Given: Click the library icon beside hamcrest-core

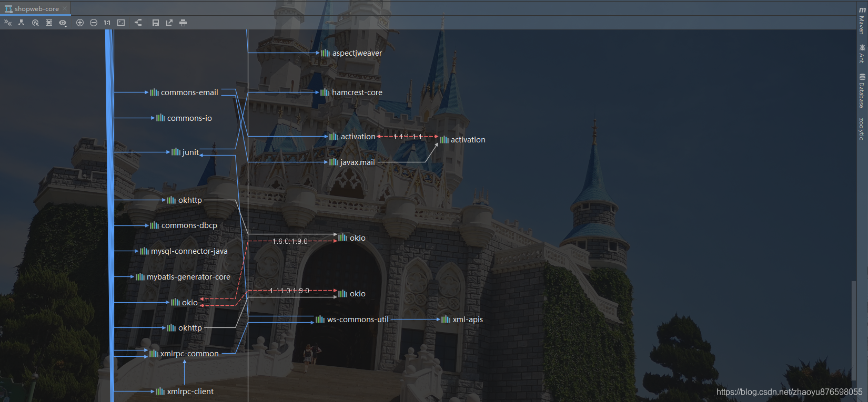Looking at the screenshot, I should 325,92.
